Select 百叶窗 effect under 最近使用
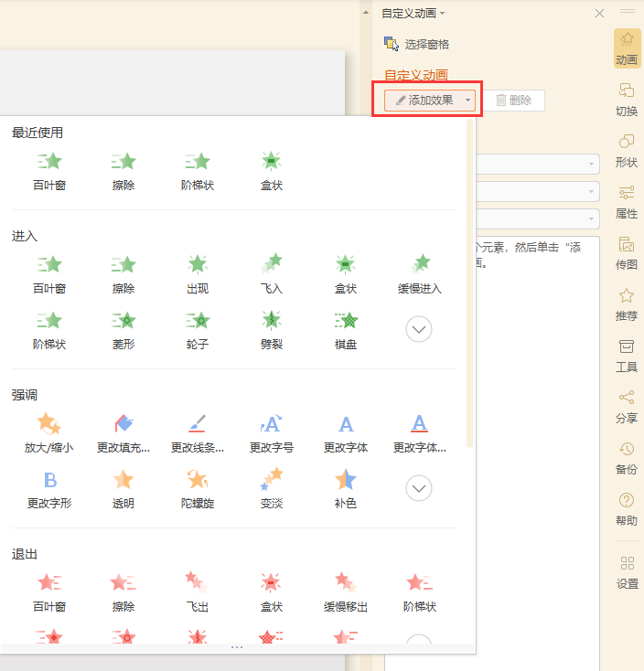 click(49, 171)
